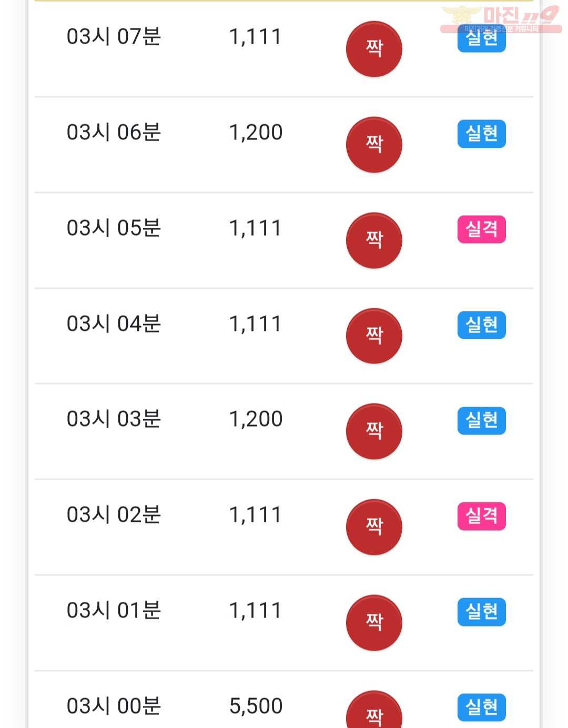Image resolution: width=568 pixels, height=728 pixels.
Task: Click the blue 실현 badge for 03시 01분
Action: [482, 612]
